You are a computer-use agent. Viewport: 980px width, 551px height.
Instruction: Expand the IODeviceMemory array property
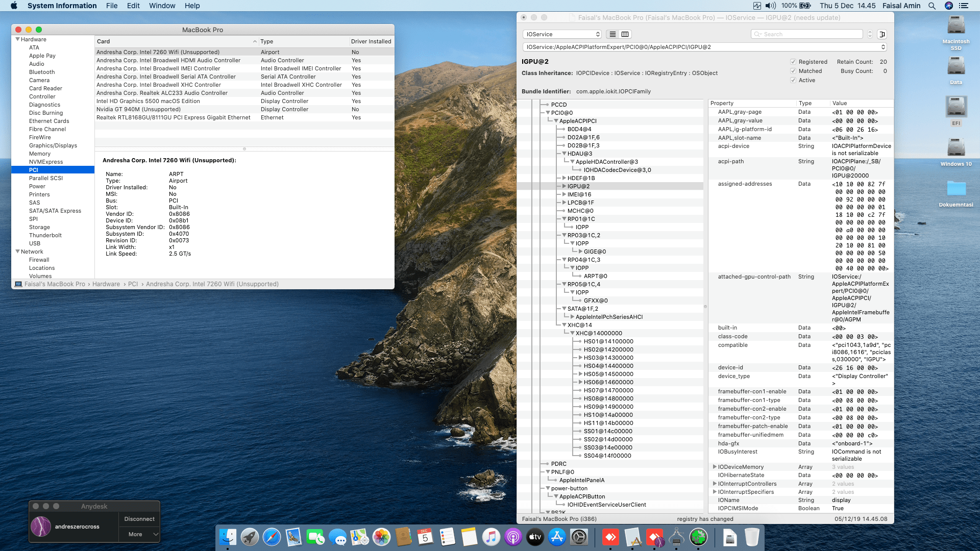tap(715, 467)
